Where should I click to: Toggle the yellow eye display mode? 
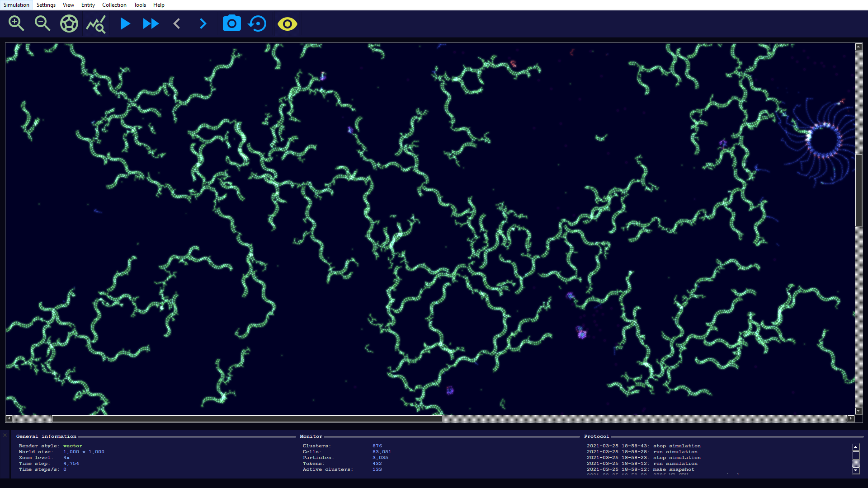point(287,23)
